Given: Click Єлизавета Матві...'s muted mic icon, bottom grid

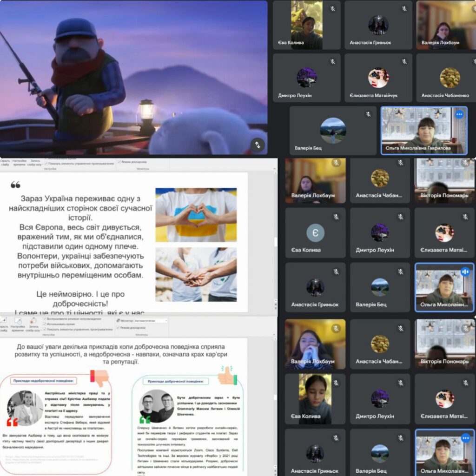Looking at the screenshot, I should (x=465, y=383).
